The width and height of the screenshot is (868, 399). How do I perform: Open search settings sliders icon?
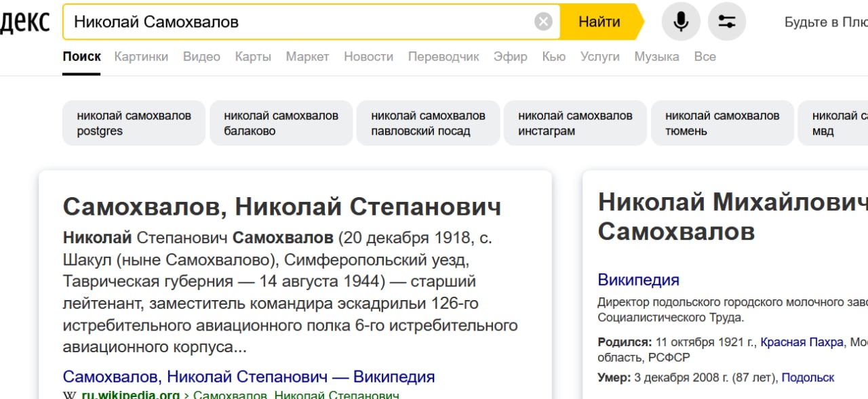727,22
